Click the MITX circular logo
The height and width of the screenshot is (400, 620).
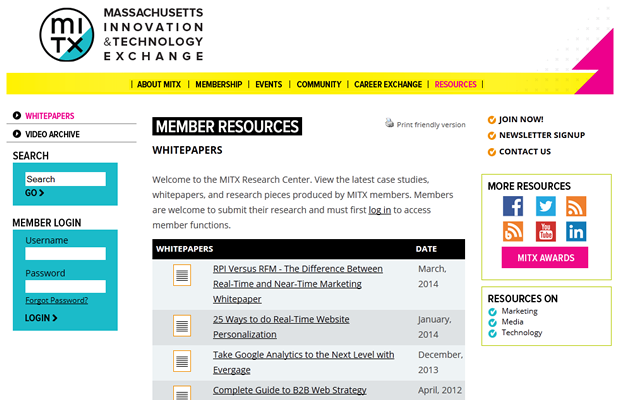click(x=67, y=35)
